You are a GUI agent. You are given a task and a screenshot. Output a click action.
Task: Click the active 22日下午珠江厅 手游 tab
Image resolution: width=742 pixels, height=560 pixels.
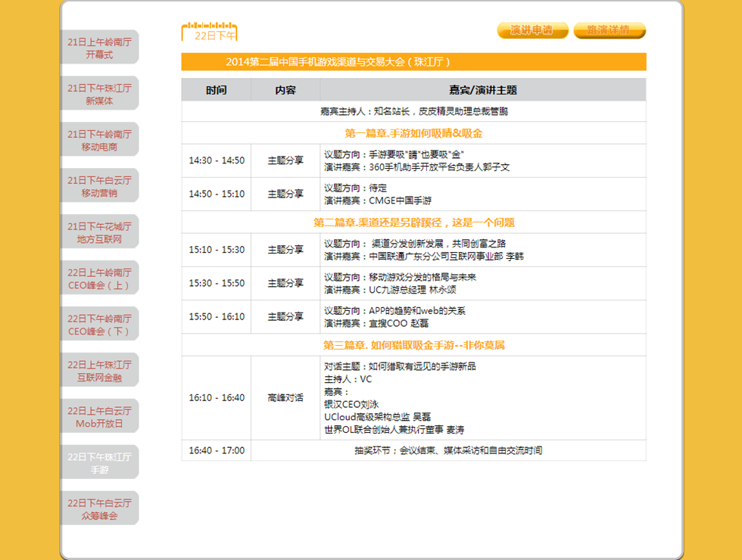pyautogui.click(x=100, y=462)
